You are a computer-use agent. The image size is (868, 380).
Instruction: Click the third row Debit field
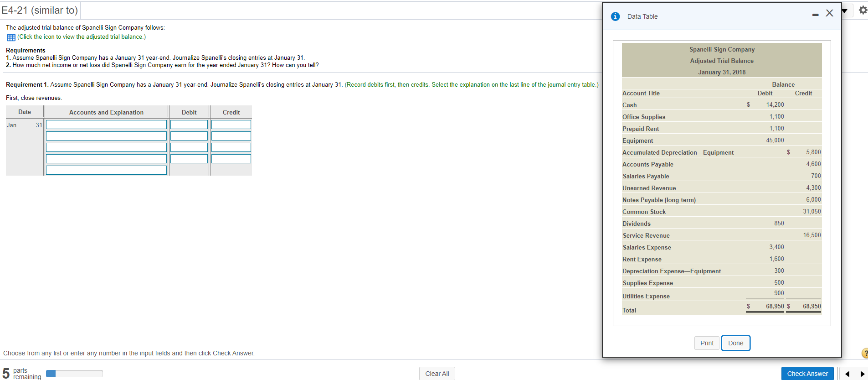click(x=189, y=147)
